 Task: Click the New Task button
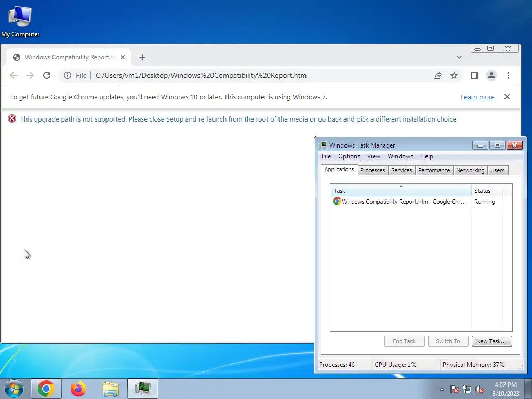point(491,341)
